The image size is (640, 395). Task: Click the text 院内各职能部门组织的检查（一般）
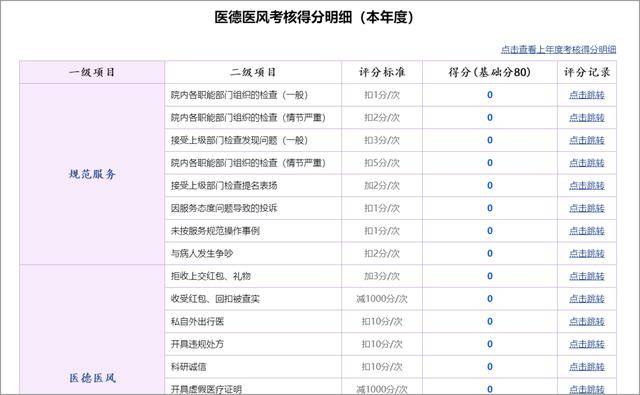pos(239,95)
